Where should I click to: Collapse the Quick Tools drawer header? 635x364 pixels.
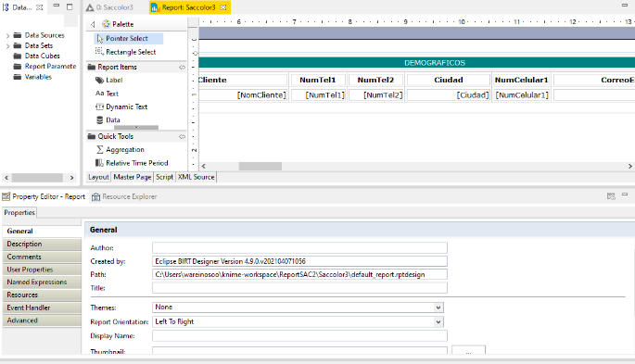pos(136,137)
